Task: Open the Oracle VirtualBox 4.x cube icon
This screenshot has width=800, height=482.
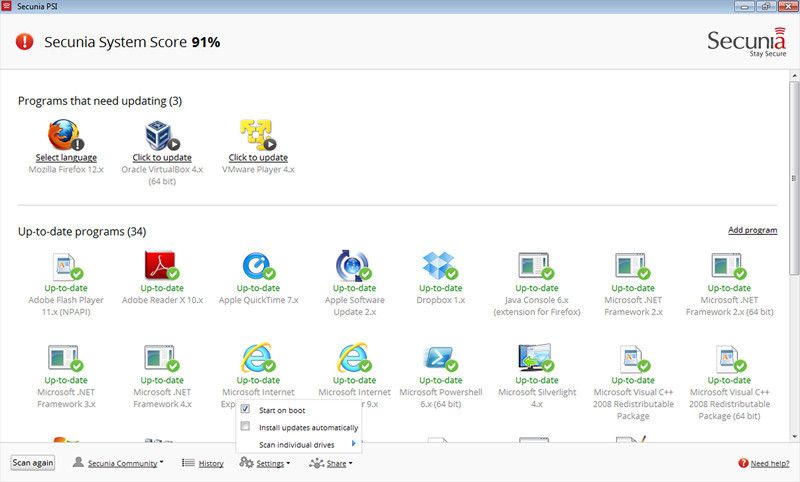Action: point(162,135)
